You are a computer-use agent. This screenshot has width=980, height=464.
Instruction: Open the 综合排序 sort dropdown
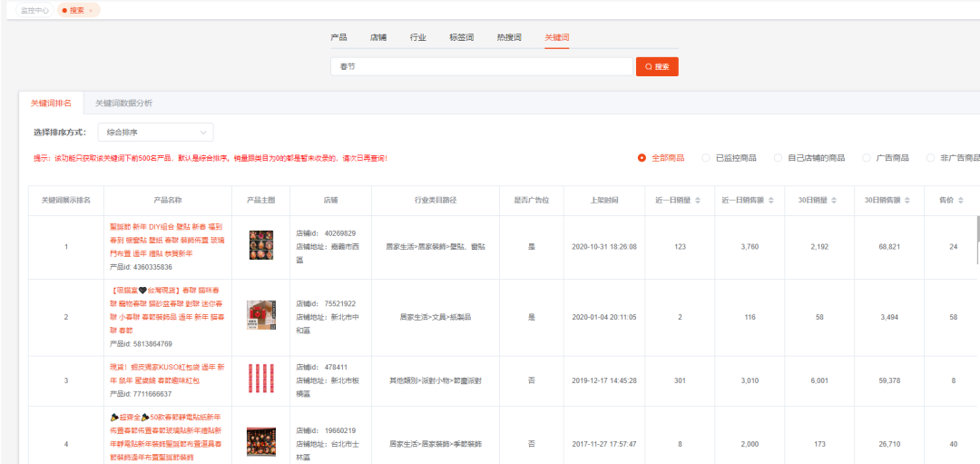[156, 133]
